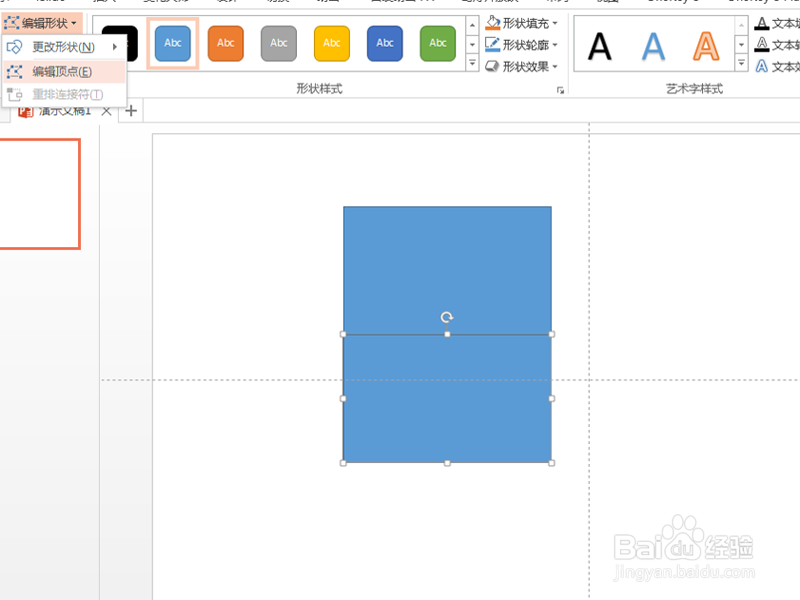Click the bottom-middle sizing handle
800x600 pixels.
(447, 463)
